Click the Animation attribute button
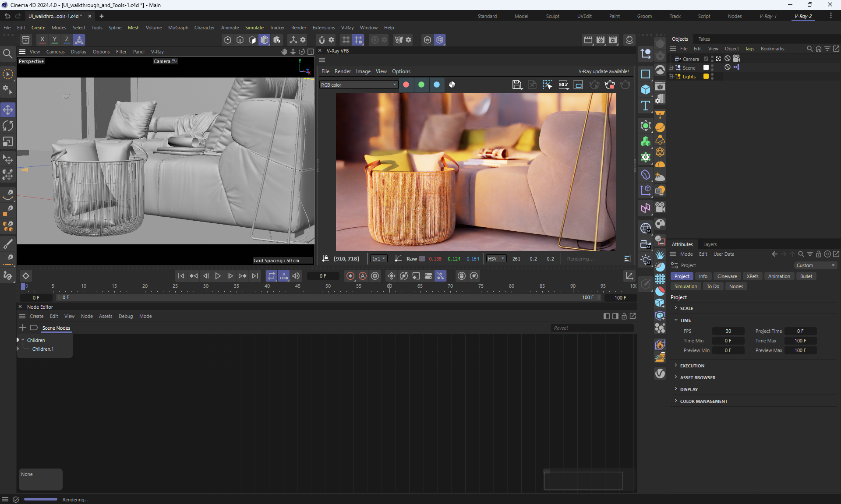 (779, 276)
